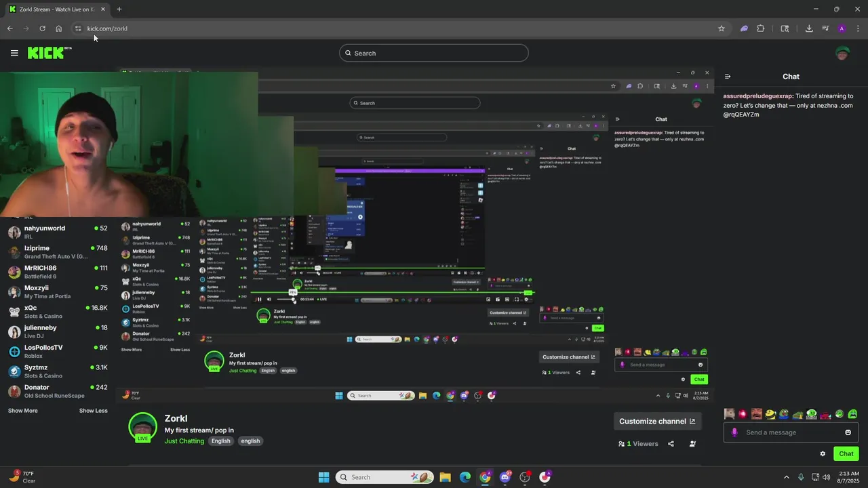Select the crying green emote in chat
The height and width of the screenshot is (488, 868).
tap(852, 414)
